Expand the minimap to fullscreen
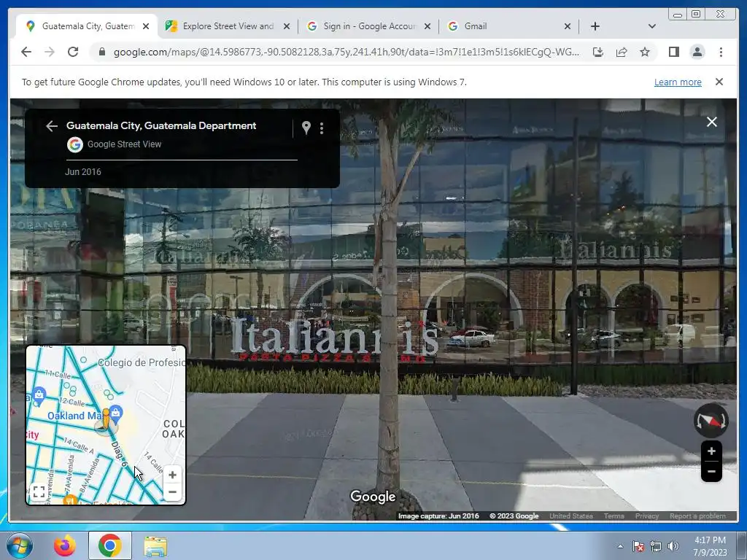Screen dimensions: 747x560 pyautogui.click(x=39, y=492)
